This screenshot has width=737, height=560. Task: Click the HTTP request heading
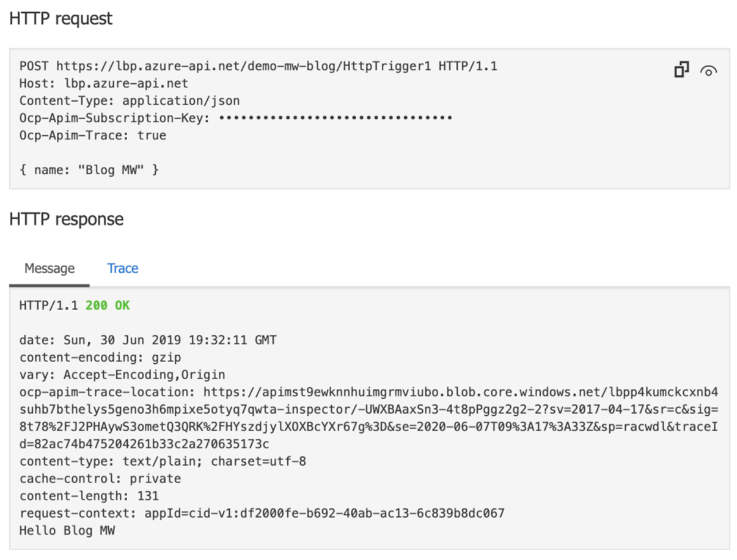click(61, 18)
